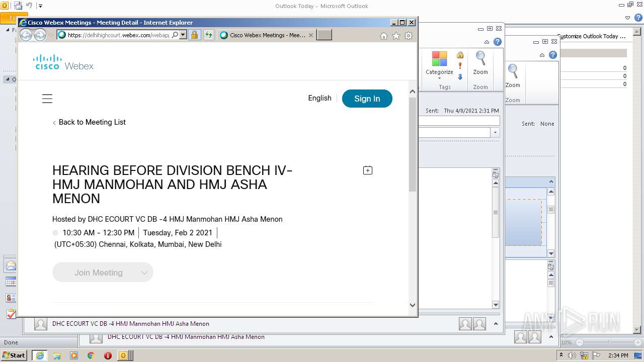
Task: Click the Webex page scrollbar up arrow
Action: pos(413,92)
